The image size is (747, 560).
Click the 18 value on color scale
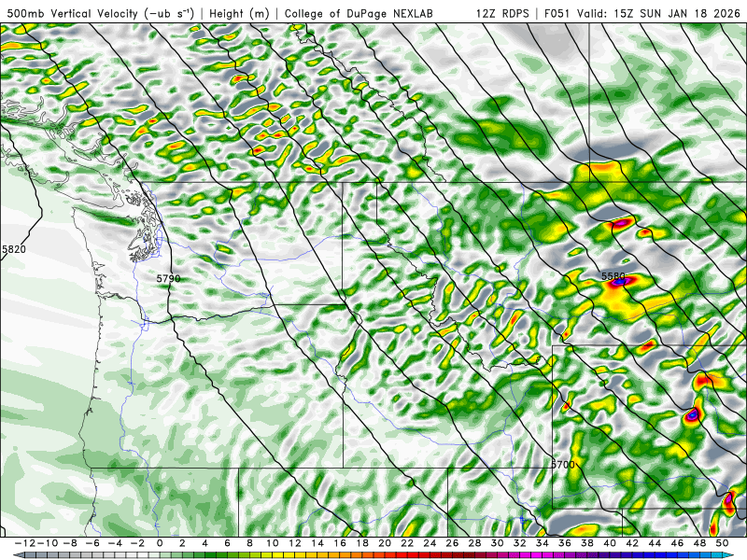tap(362, 543)
